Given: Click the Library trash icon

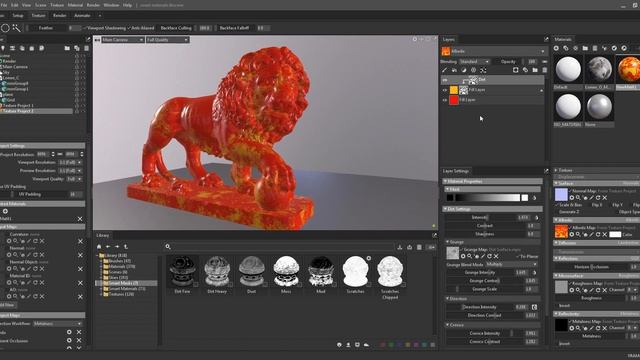Looking at the screenshot, I should pyautogui.click(x=419, y=247).
